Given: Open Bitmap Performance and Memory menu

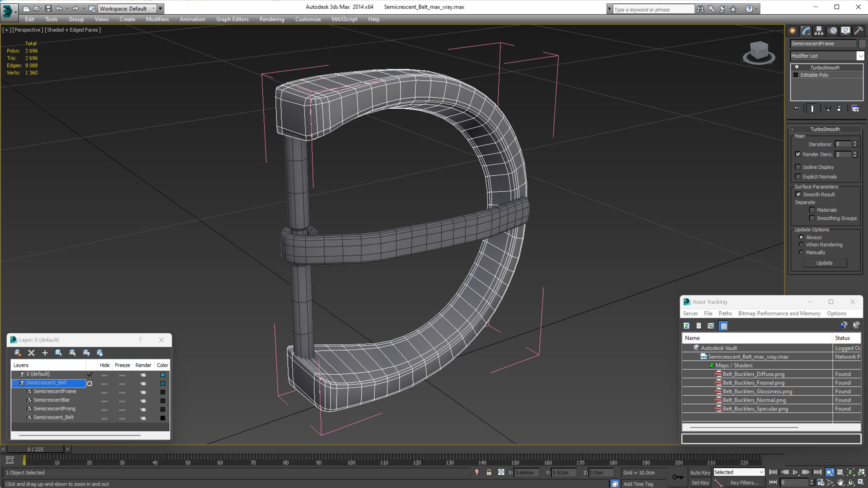Looking at the screenshot, I should point(779,313).
